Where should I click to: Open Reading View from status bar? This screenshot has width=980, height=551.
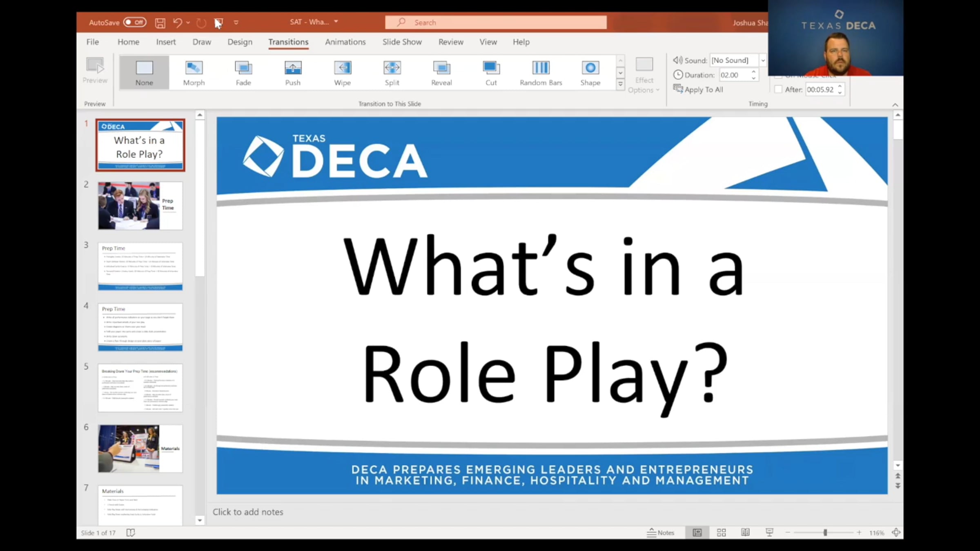point(745,533)
